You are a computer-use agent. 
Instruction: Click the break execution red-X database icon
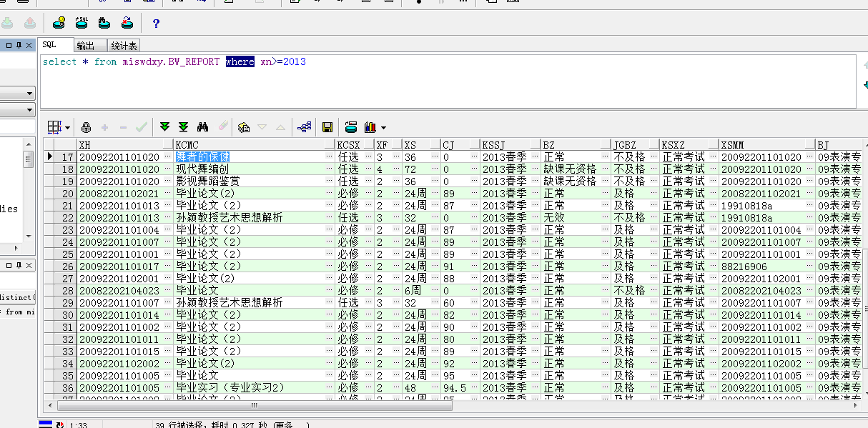click(x=127, y=23)
